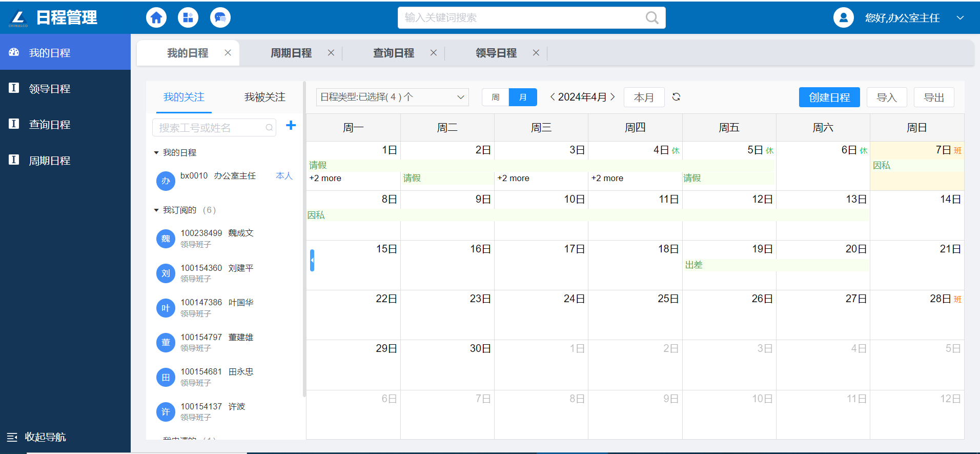Screen dimensions: 980x454
Task: Open the 因私 event on April 7
Action: click(917, 165)
